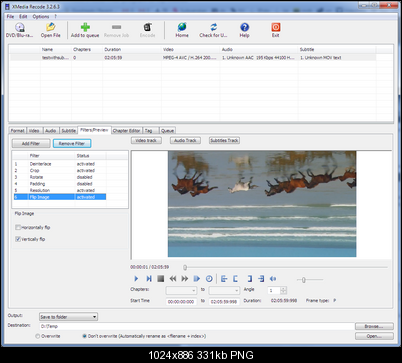Stop the preview playback

point(161,279)
